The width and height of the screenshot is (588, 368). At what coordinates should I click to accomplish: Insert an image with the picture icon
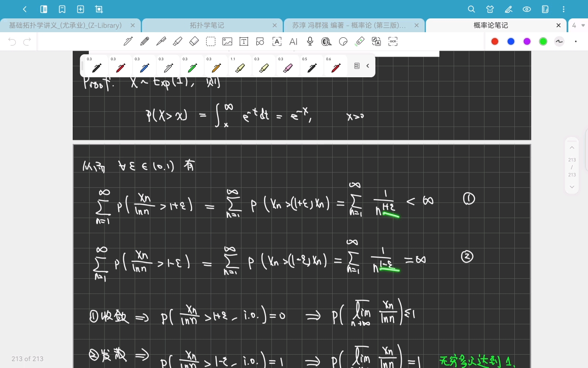coord(227,41)
